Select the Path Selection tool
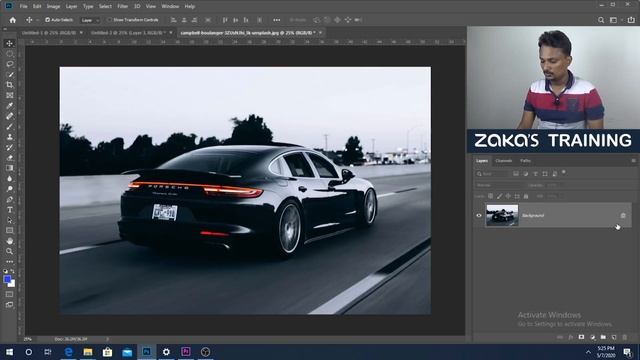 9,220
